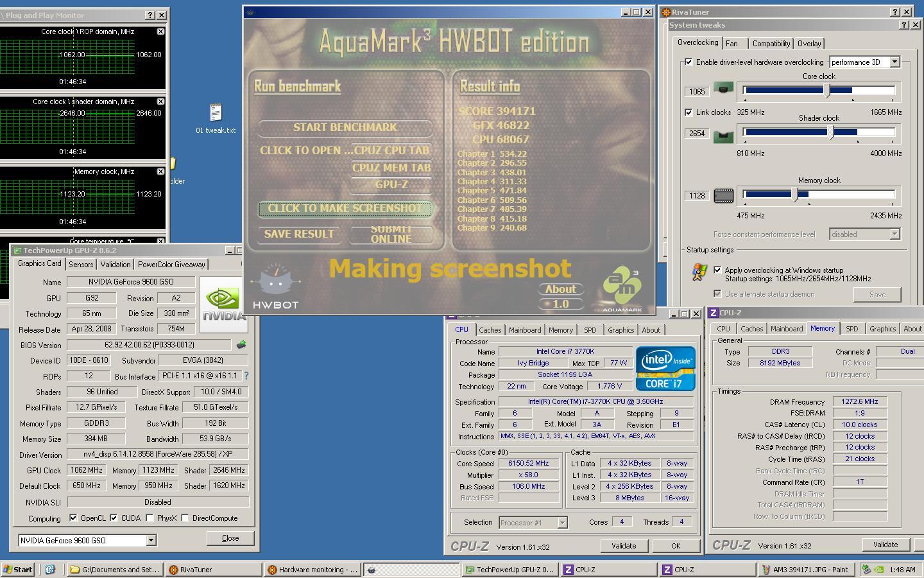
Task: Close the shader domain clock graph
Action: pos(161,101)
